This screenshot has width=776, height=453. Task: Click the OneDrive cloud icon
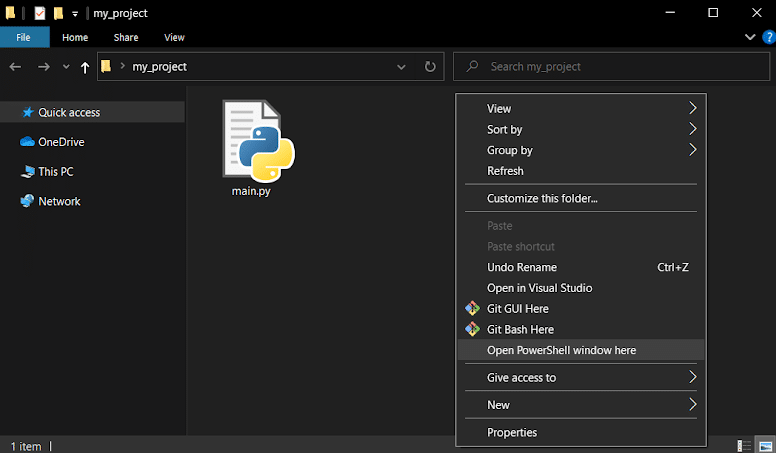(27, 142)
